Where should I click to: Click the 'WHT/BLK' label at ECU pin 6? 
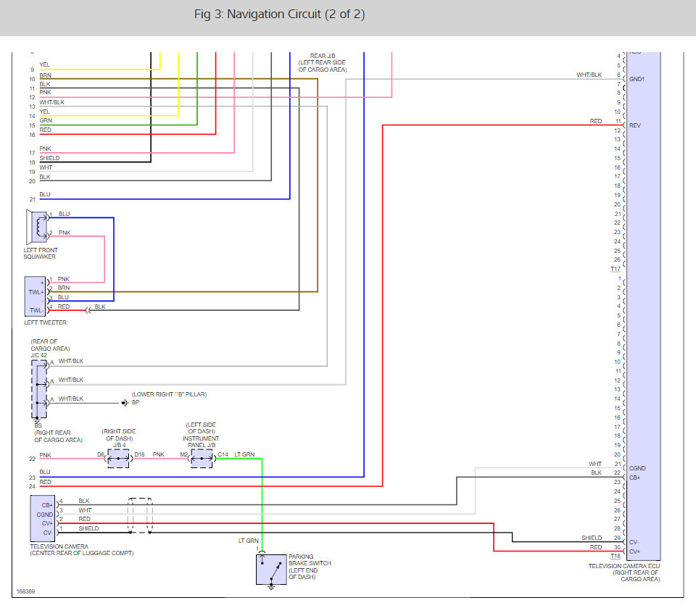pos(589,75)
